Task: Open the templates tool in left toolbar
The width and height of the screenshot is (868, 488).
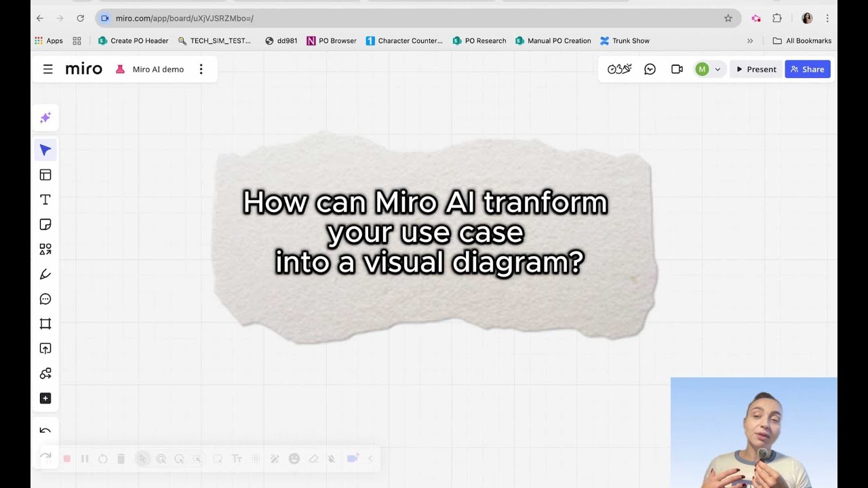Action: point(45,175)
